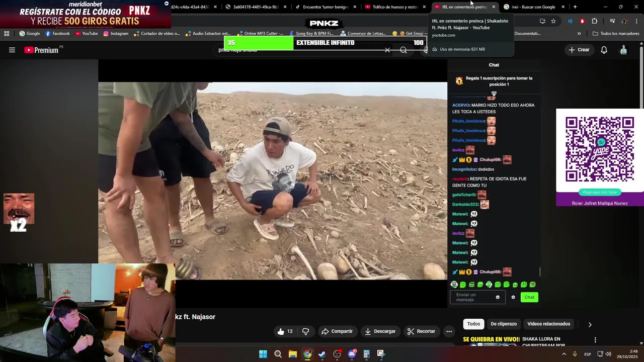Click the Chat panel header
This screenshot has height=362, width=644.
[494, 65]
